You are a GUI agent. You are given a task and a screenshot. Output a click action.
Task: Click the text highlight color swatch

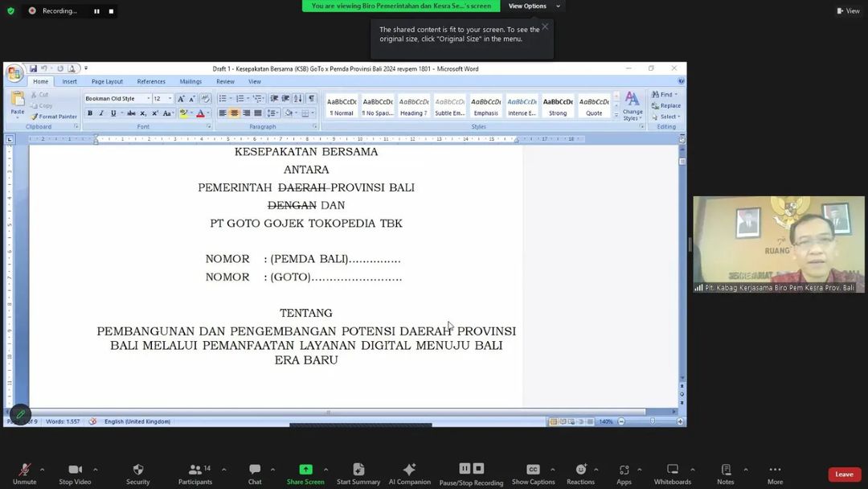coord(183,113)
